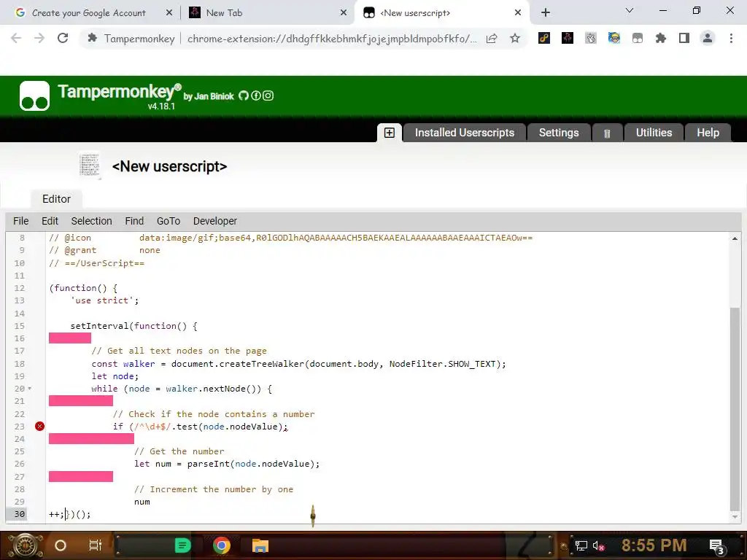This screenshot has width=747, height=560.
Task: Click the yellow link extension icon
Action: [x=544, y=38]
